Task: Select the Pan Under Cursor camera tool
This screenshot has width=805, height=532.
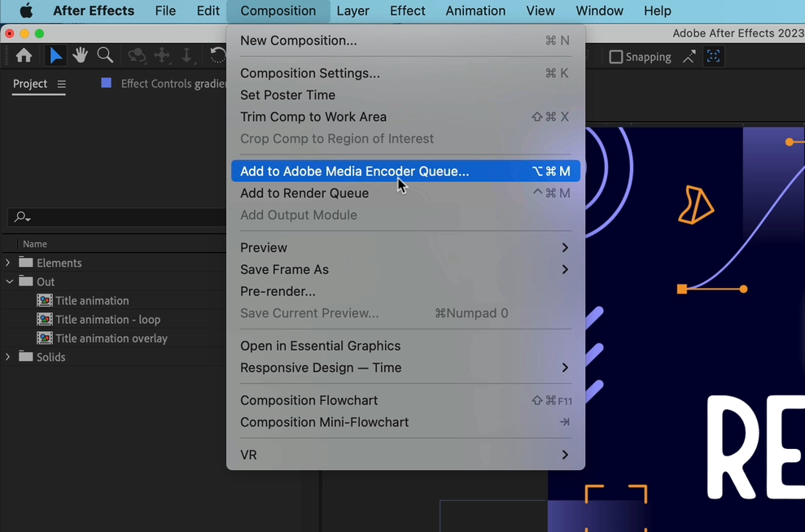Action: [162, 55]
